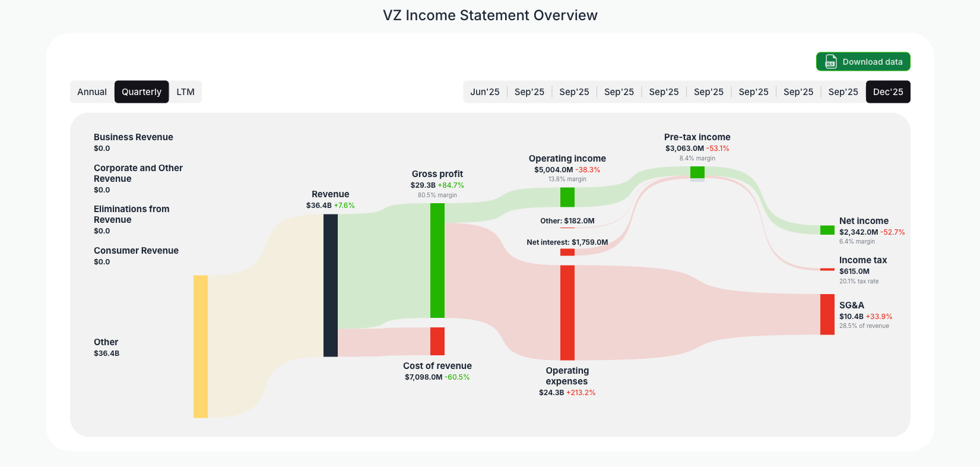Click the yellow Other revenue bar
Image resolution: width=980 pixels, height=467 pixels.
pyautogui.click(x=199, y=346)
